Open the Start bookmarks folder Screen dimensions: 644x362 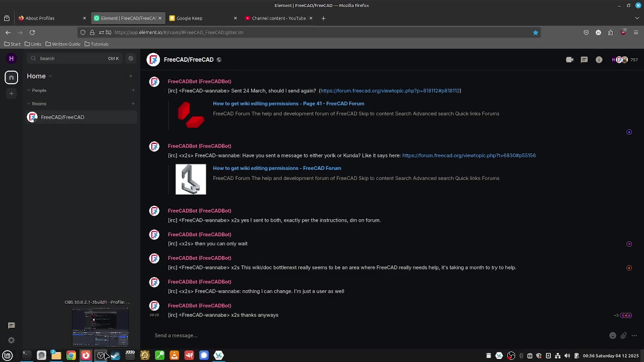pos(13,44)
